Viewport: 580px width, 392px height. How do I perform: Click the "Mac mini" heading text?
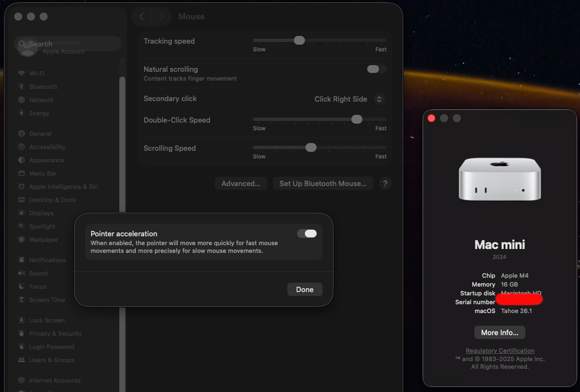coord(500,245)
